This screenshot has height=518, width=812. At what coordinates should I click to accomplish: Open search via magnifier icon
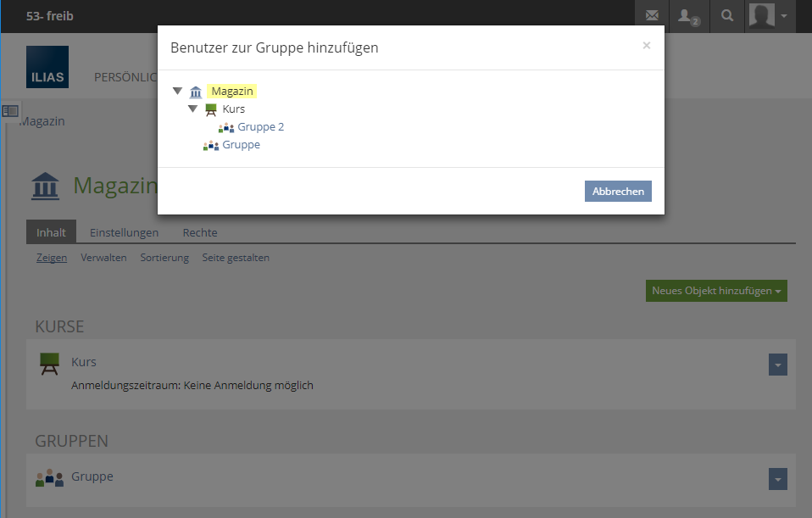click(726, 16)
